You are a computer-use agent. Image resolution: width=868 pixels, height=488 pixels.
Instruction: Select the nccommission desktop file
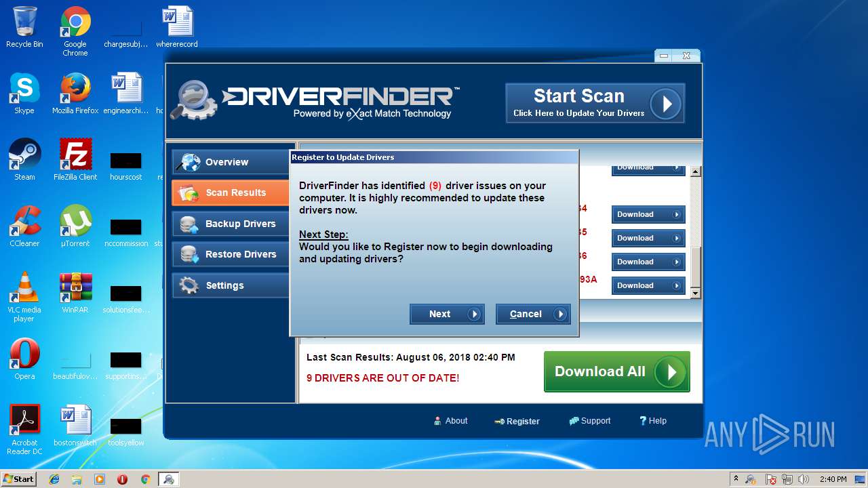126,232
